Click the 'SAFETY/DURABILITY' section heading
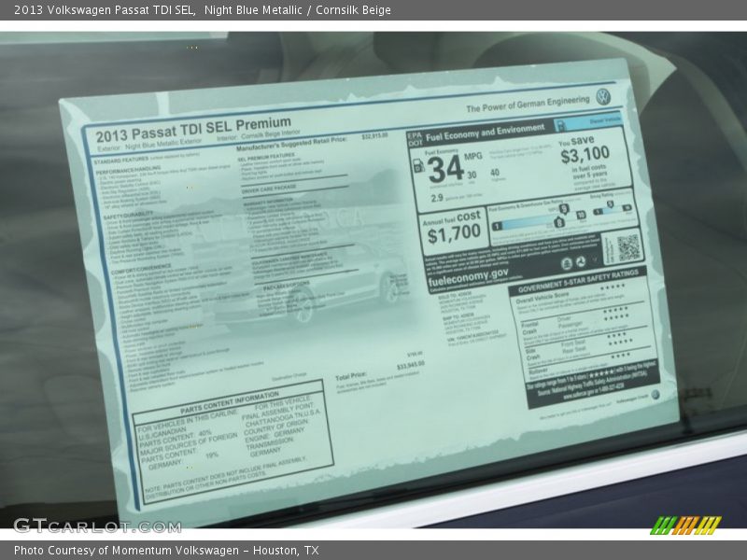Image resolution: width=747 pixels, height=560 pixels. [x=128, y=216]
